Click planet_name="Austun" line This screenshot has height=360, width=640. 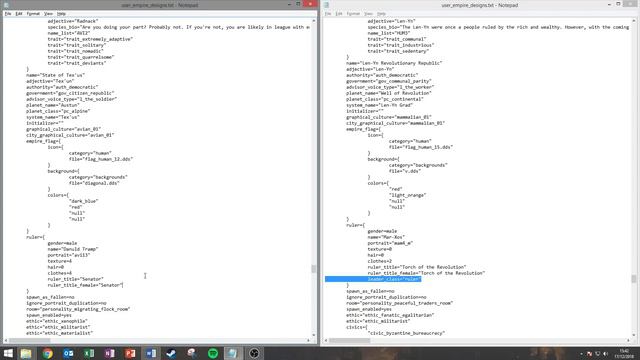[x=53, y=105]
